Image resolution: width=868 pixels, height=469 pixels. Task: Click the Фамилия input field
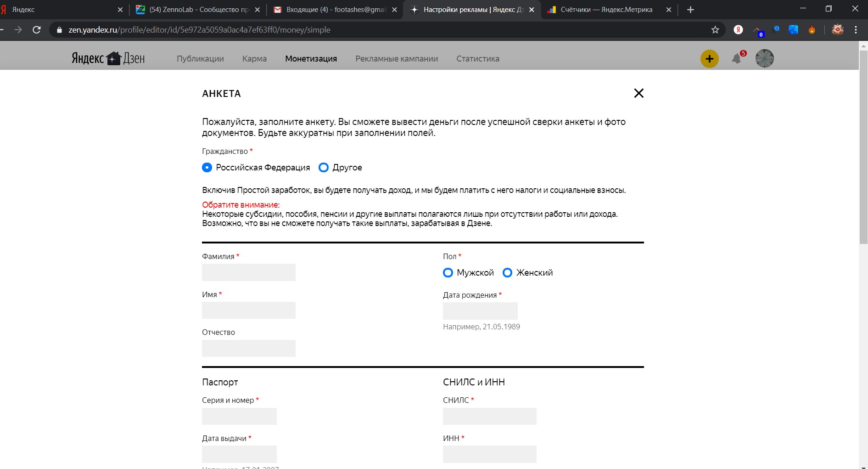coord(249,272)
